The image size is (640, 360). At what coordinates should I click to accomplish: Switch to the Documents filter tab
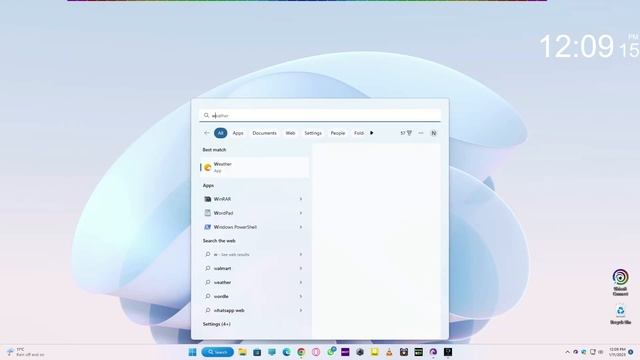264,133
